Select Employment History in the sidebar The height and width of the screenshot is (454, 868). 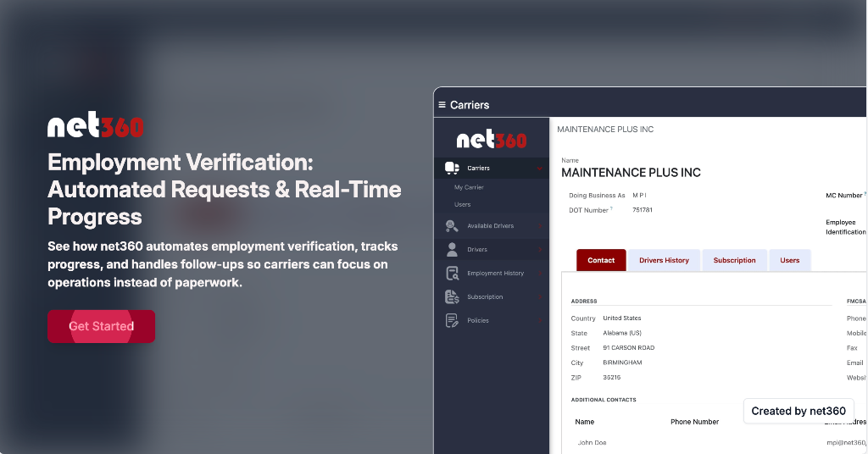point(492,274)
